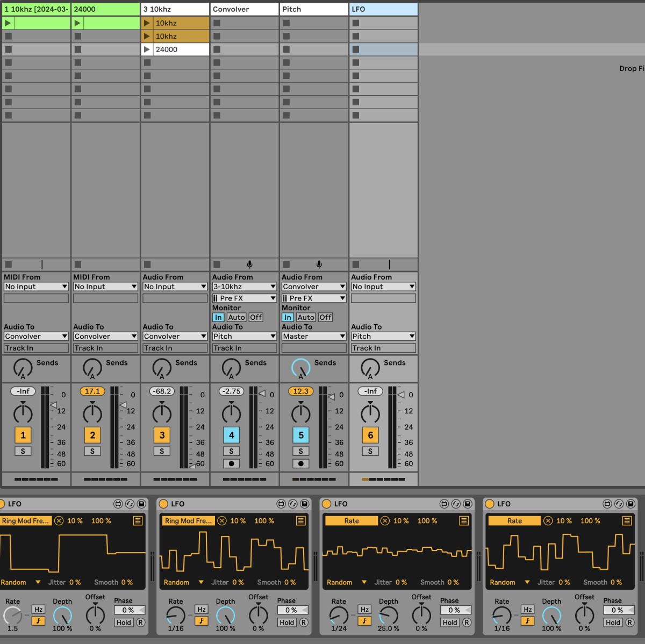
Task: Open multimap list icon on the LFO with rate 1/24
Action: pyautogui.click(x=464, y=520)
